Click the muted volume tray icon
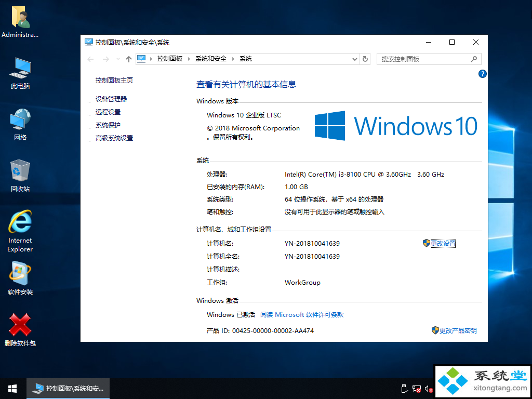Screen dimensions: 532x399 point(429,389)
